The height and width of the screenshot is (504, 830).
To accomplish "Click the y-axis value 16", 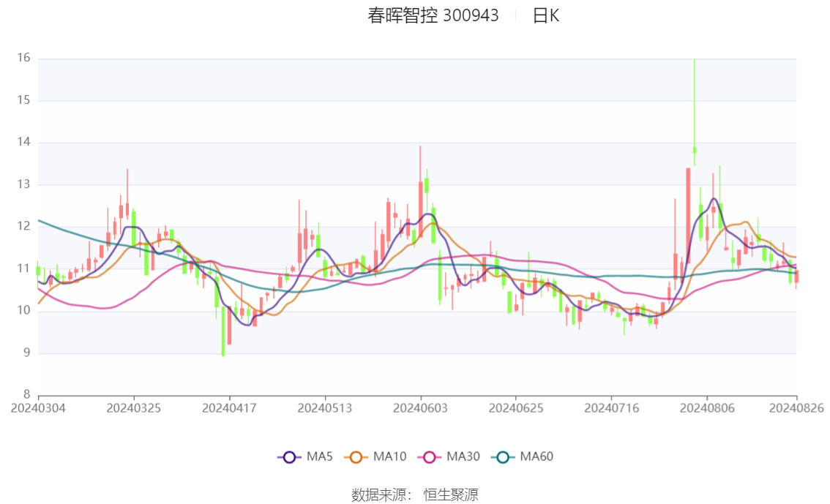I will pos(23,58).
